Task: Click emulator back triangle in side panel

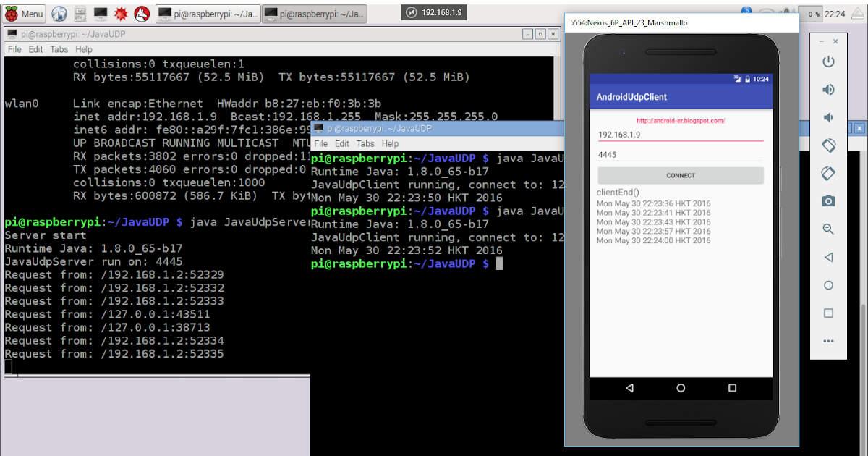Action: pyautogui.click(x=828, y=257)
